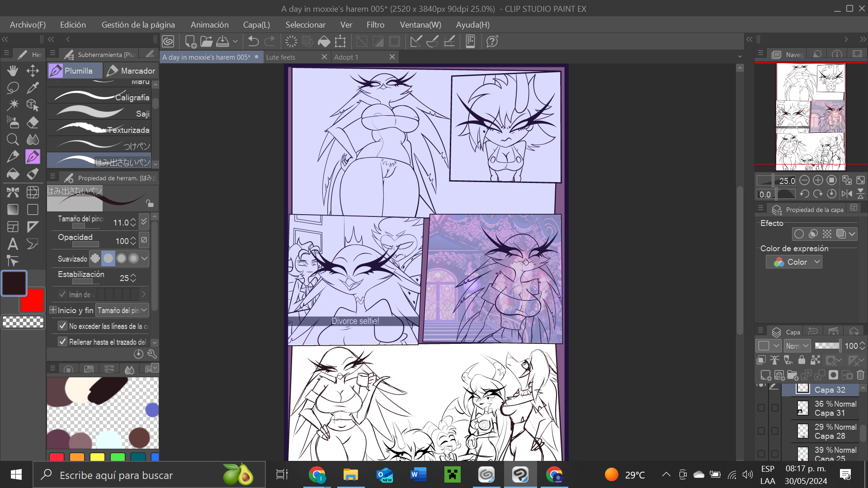Image resolution: width=868 pixels, height=488 pixels.
Task: Click the Navigator page thumbnail preview
Action: pyautogui.click(x=811, y=117)
